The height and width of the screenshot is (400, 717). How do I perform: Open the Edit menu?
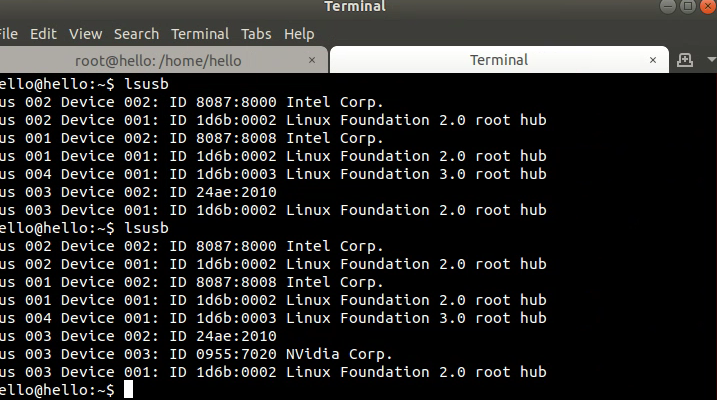coord(43,34)
